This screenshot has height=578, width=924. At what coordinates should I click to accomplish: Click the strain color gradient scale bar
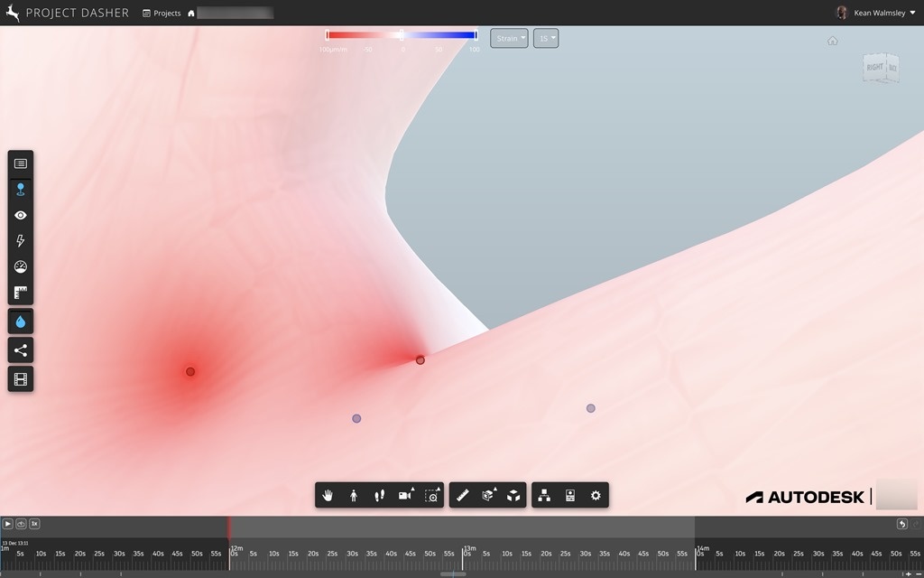(402, 35)
